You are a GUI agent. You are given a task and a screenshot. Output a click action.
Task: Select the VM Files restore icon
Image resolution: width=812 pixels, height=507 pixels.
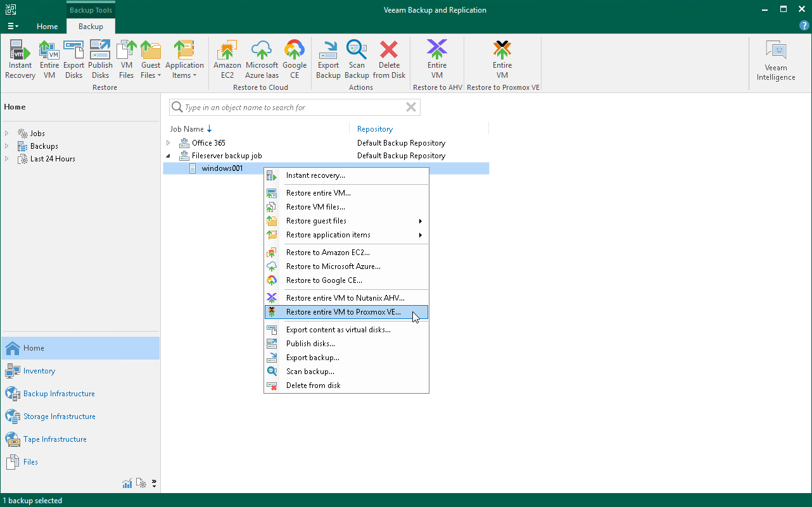(126, 59)
